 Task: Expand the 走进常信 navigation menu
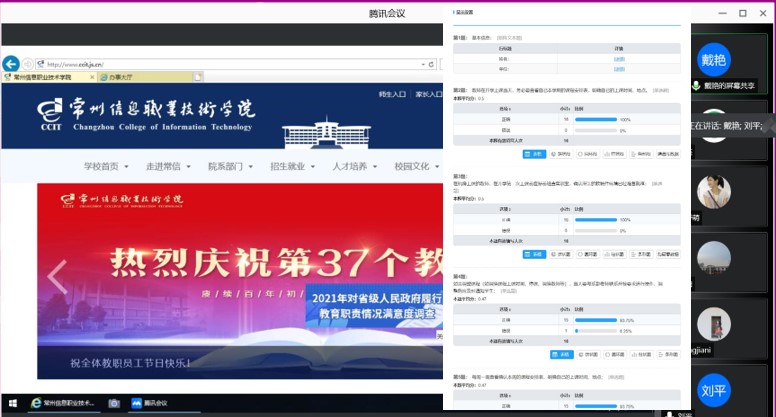point(168,166)
